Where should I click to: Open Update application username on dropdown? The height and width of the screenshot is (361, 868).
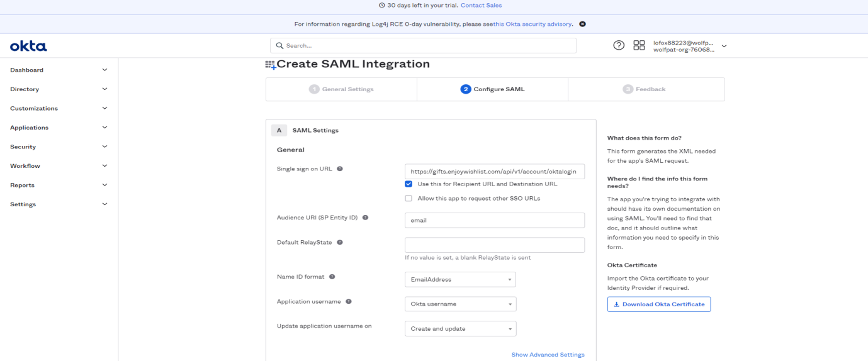point(459,328)
